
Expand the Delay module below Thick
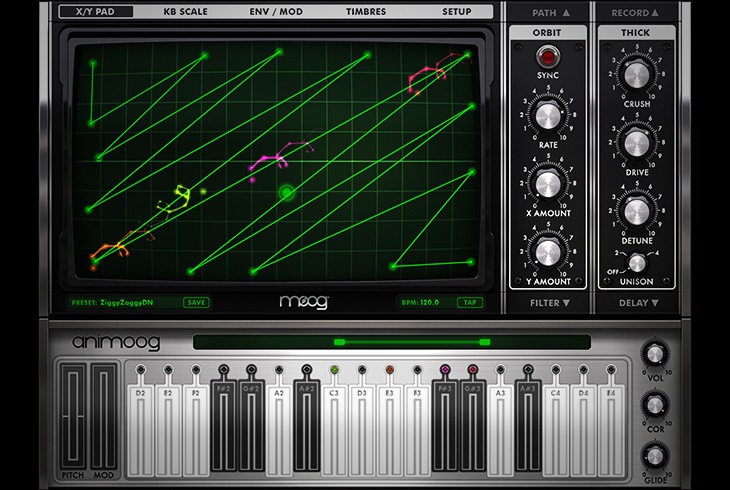coord(636,302)
